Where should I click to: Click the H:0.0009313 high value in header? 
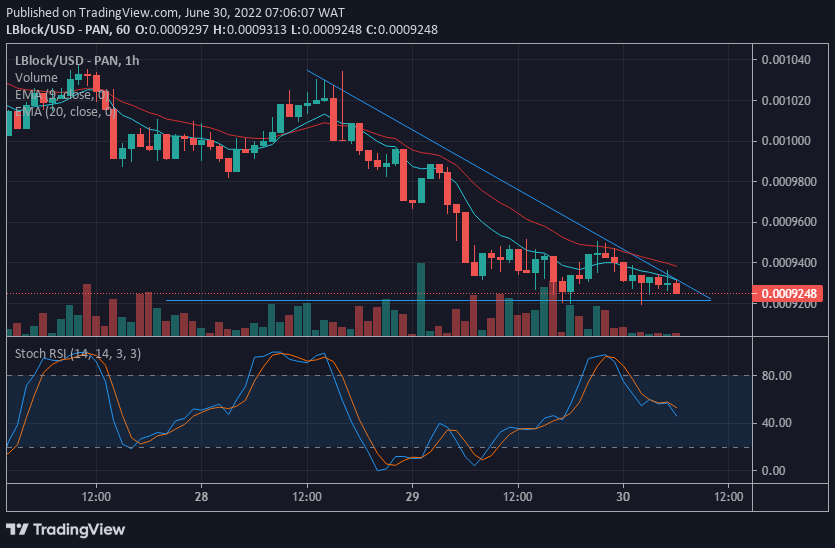tap(249, 30)
